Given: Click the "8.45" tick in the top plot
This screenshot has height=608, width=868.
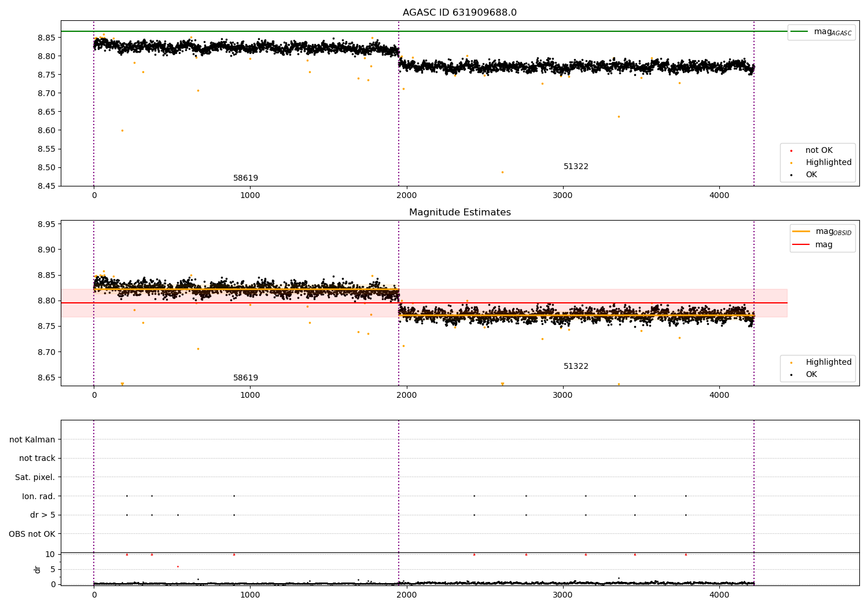Looking at the screenshot, I should (x=46, y=186).
